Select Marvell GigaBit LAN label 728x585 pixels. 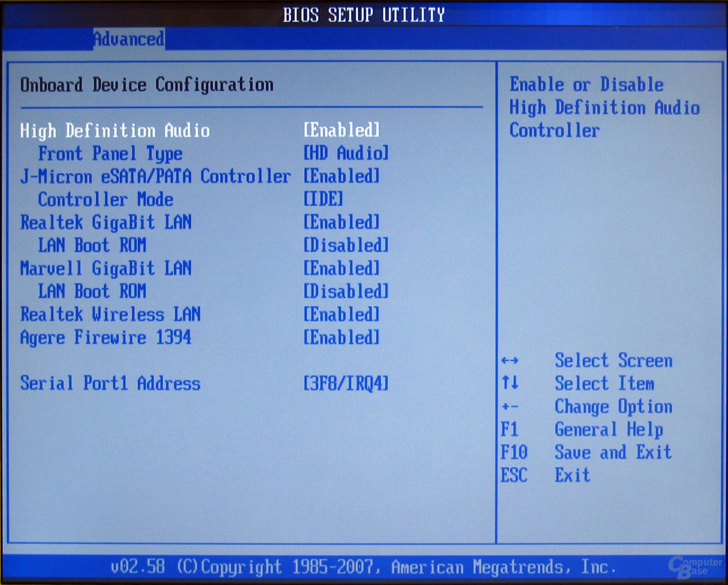(106, 269)
